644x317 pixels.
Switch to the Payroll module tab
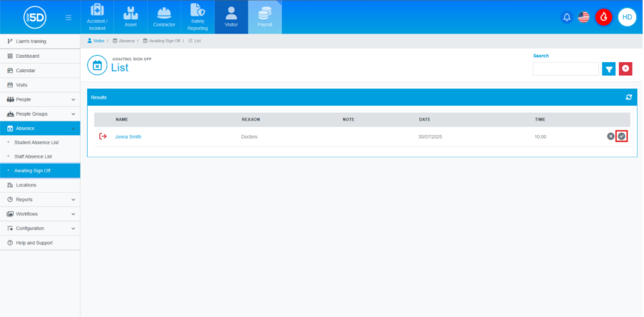265,17
